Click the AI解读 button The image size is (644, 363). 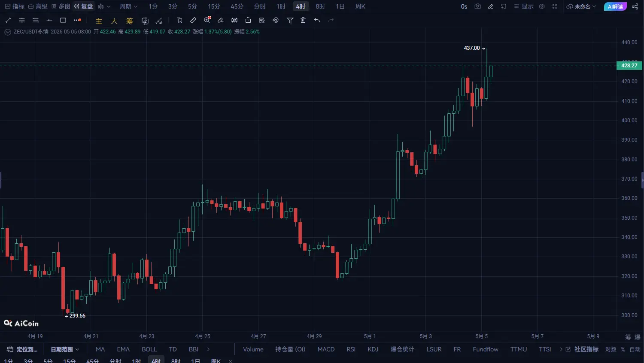click(x=615, y=6)
